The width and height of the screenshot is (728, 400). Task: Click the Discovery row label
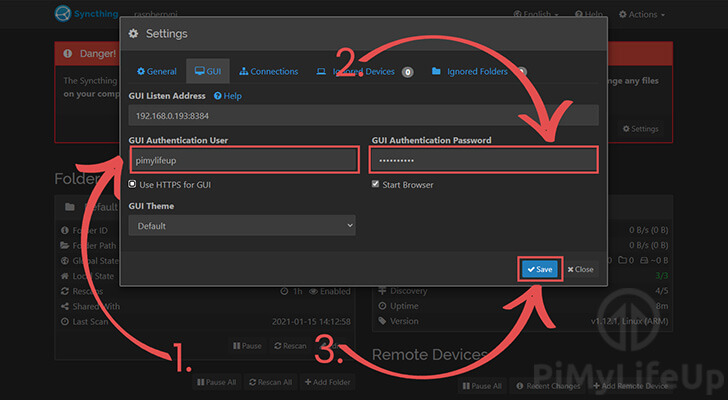(x=409, y=291)
